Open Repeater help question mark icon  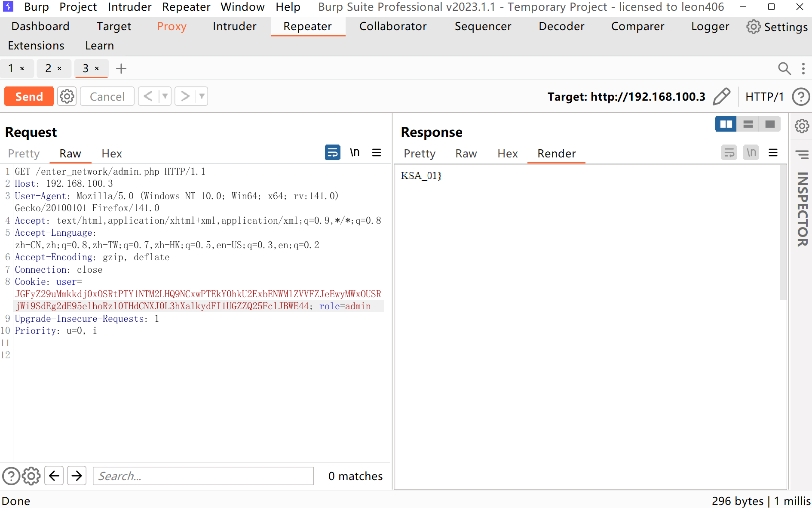(801, 96)
